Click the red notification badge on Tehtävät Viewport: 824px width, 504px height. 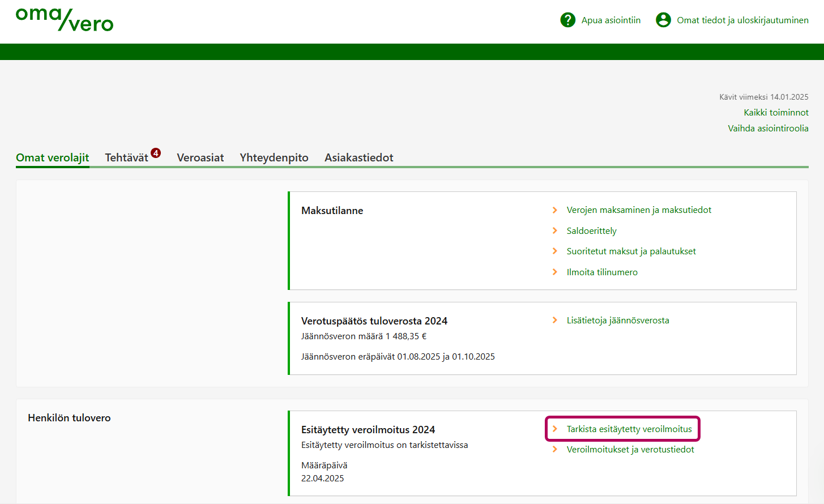pos(156,153)
